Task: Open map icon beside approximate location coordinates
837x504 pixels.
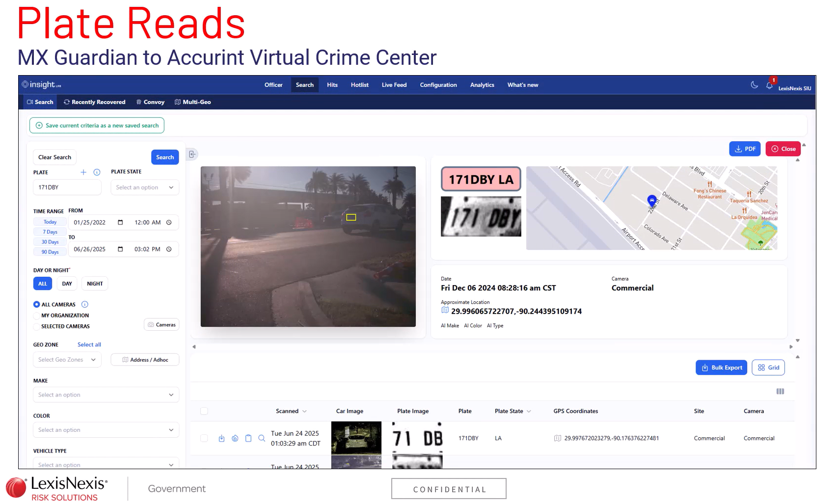Action: [445, 310]
